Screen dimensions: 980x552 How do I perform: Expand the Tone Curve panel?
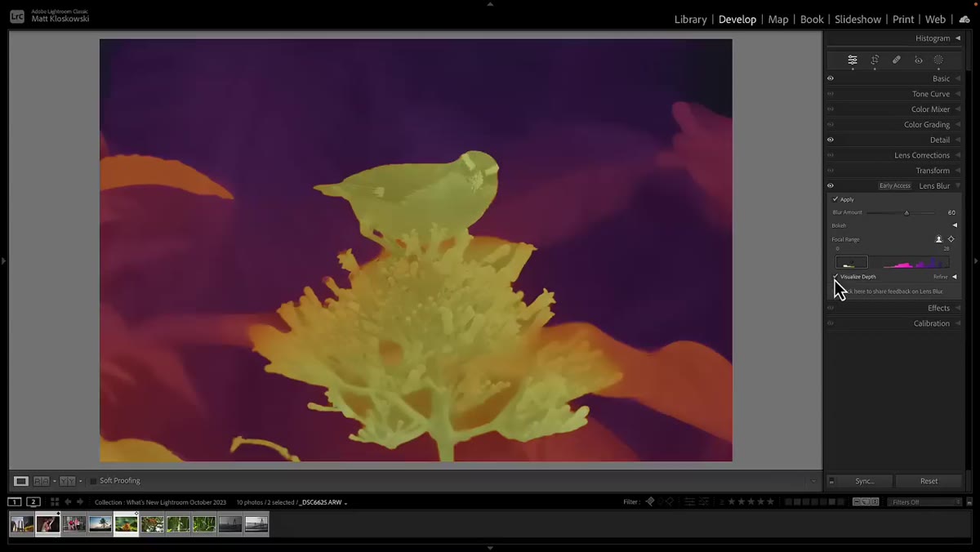(x=958, y=94)
